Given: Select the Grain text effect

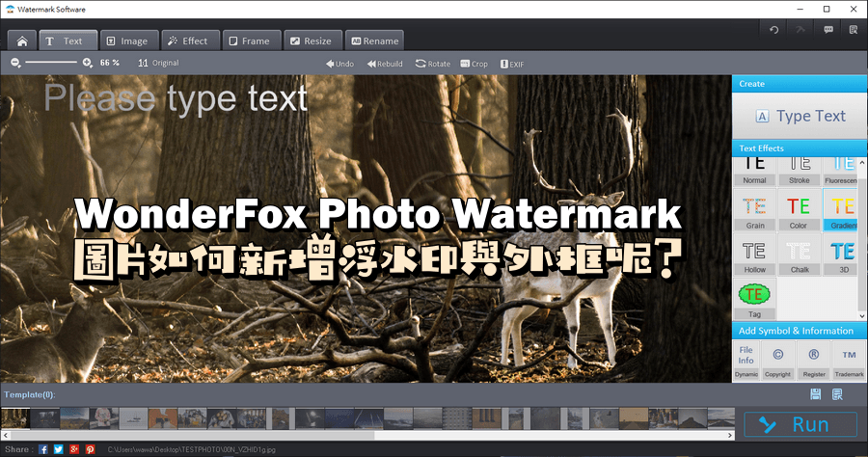Looking at the screenshot, I should click(754, 209).
